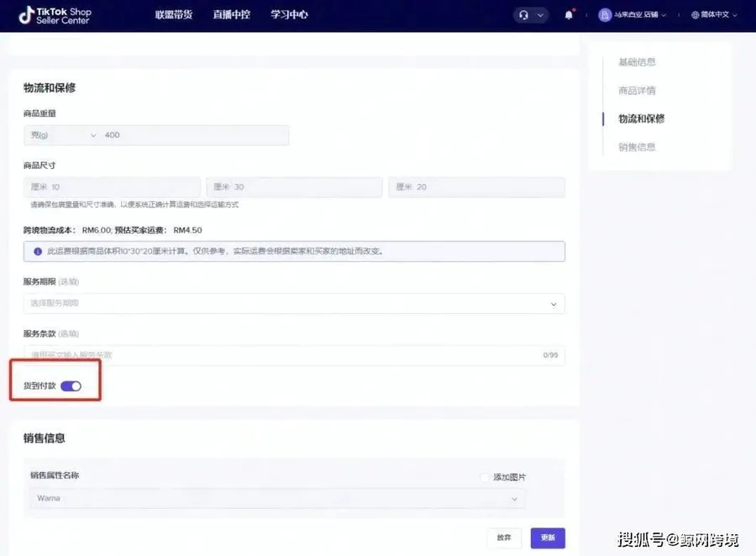Image resolution: width=756 pixels, height=556 pixels.
Task: Jump to 基础信息 section
Action: point(637,61)
